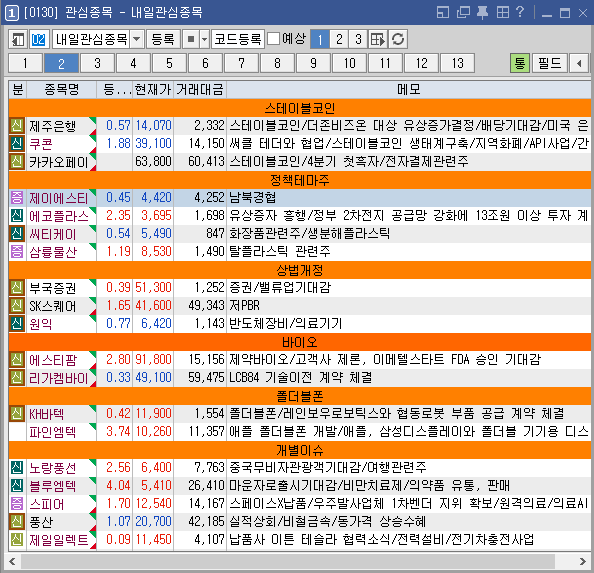Refresh the watchlist with circular arrow icon
The image size is (594, 573).
[x=398, y=39]
